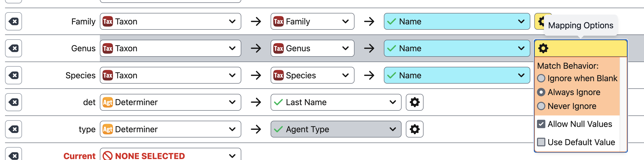The width and height of the screenshot is (644, 160).
Task: Delete the Genus mapping line
Action: coord(14,48)
